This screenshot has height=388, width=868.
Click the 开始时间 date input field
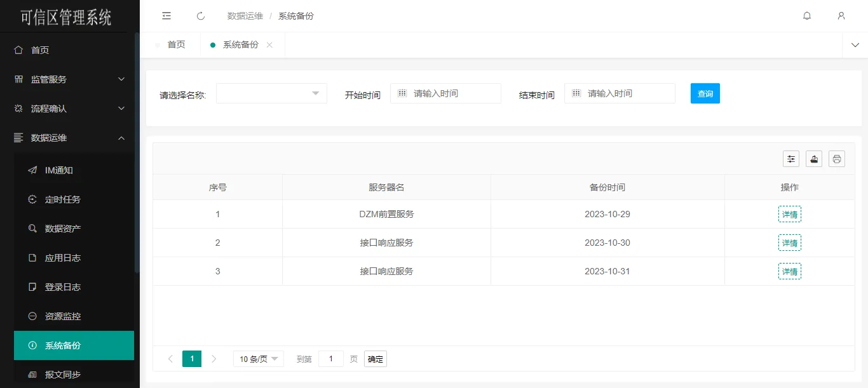(x=452, y=93)
